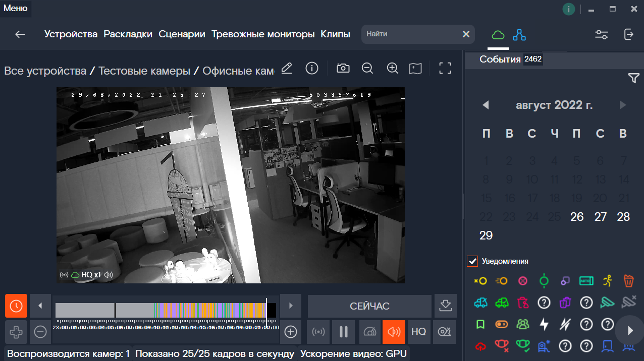The image size is (644, 361).
Task: Go back with the left arrow
Action: (20, 34)
